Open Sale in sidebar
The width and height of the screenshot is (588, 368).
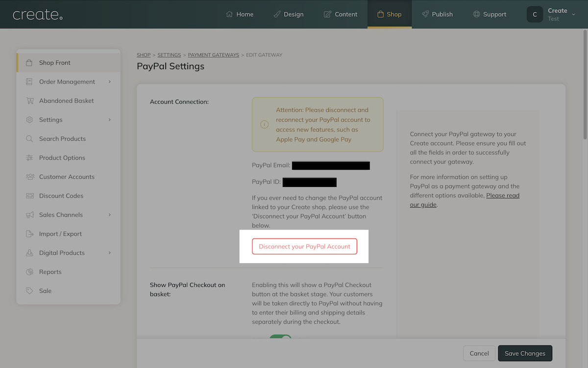pyautogui.click(x=69, y=291)
